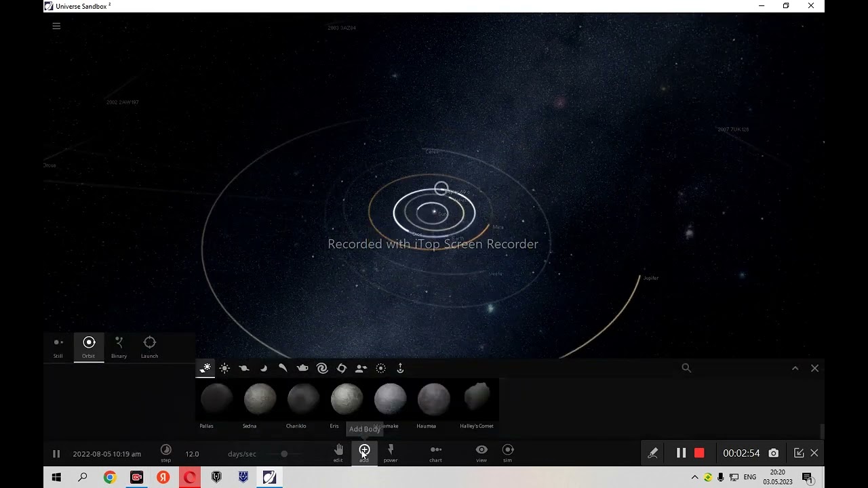Open the moons category tab
Viewport: 868px width, 488px height.
click(264, 368)
